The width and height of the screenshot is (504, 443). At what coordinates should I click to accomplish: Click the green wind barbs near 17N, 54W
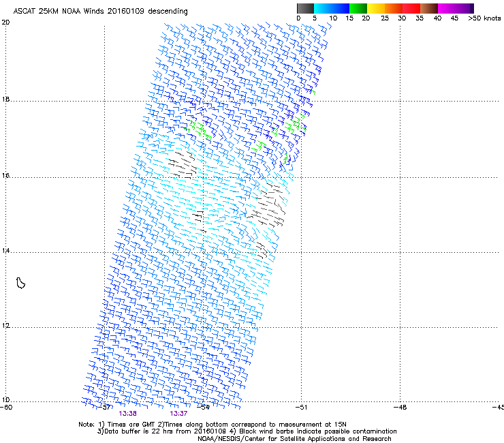pyautogui.click(x=200, y=130)
